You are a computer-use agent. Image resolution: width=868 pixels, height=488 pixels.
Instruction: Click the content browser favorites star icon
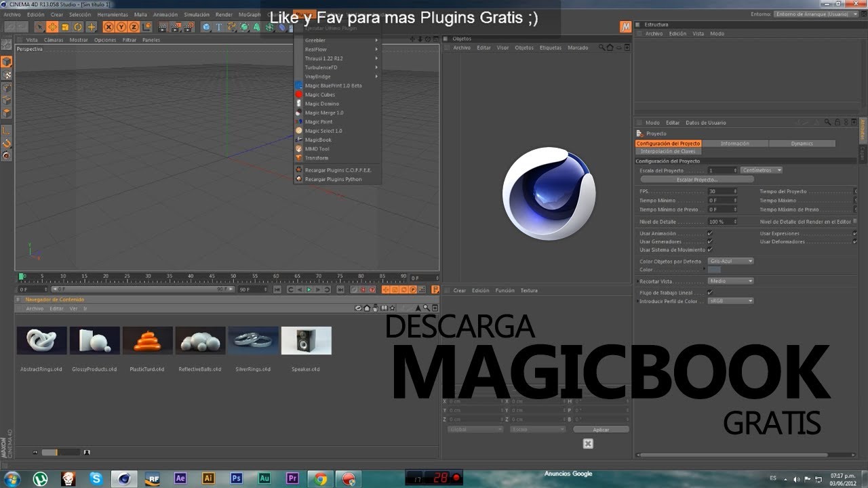click(393, 308)
